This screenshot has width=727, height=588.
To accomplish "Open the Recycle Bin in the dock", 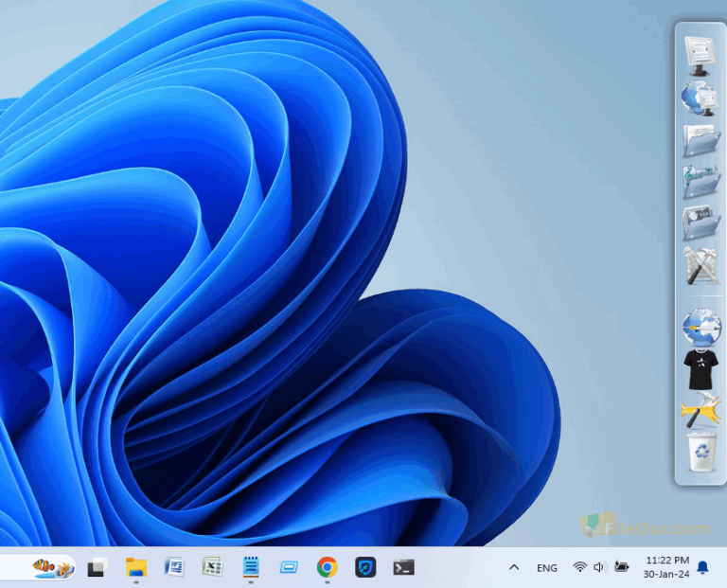I will click(700, 454).
